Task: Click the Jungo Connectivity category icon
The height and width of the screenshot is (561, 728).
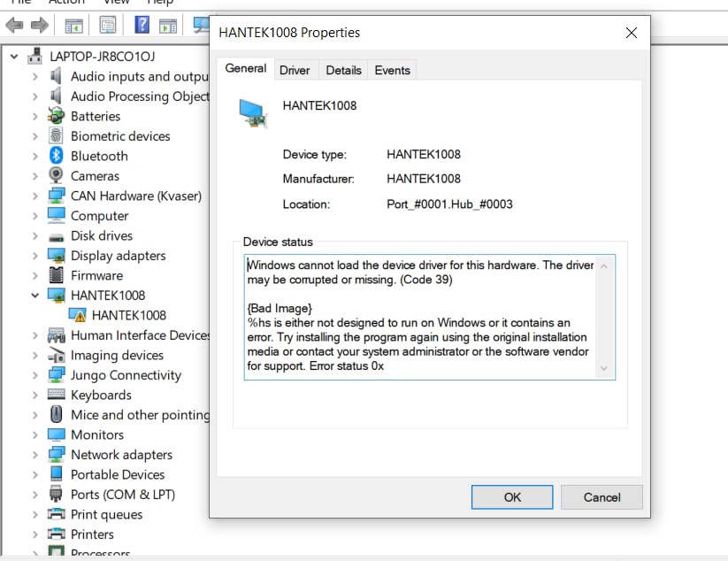Action: [57, 375]
